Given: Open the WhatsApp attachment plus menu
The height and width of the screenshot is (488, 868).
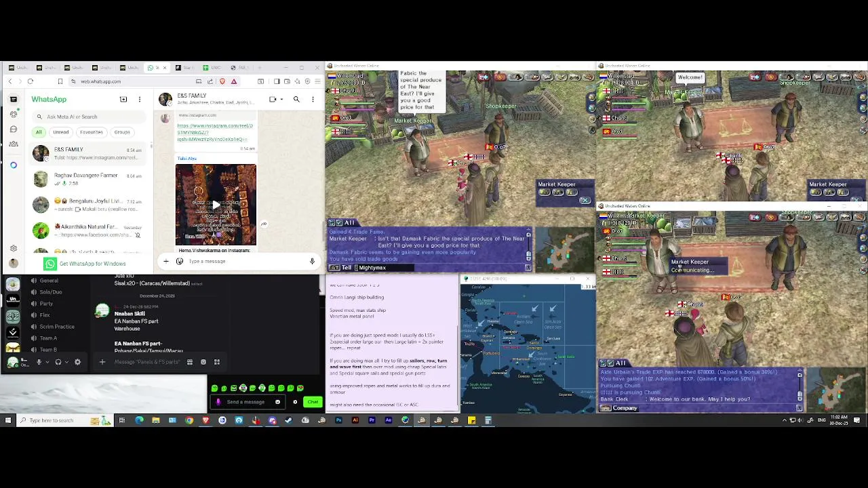Looking at the screenshot, I should coord(166,261).
